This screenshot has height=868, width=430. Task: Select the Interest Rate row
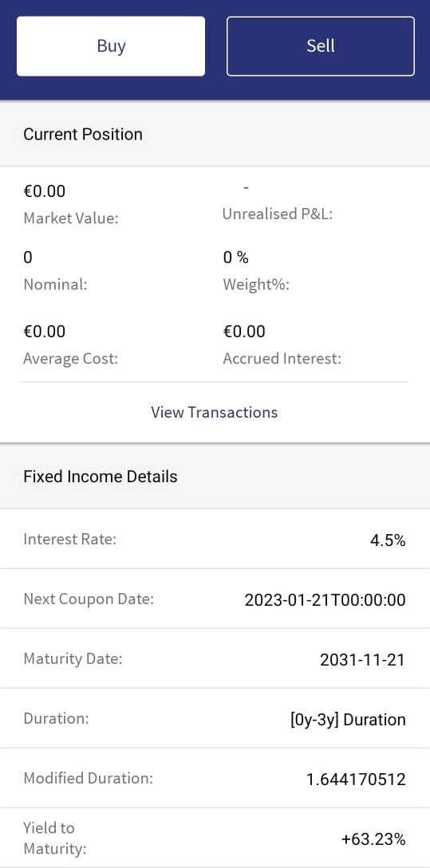(x=215, y=539)
